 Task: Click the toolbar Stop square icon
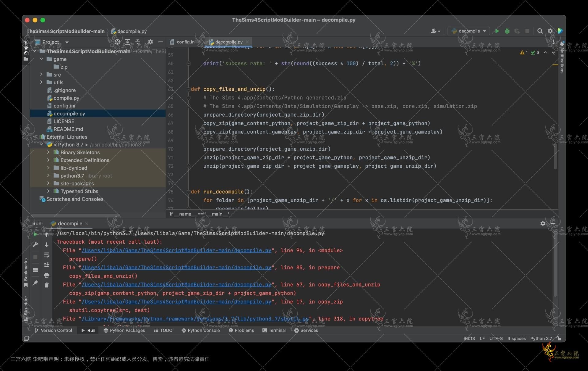[527, 31]
